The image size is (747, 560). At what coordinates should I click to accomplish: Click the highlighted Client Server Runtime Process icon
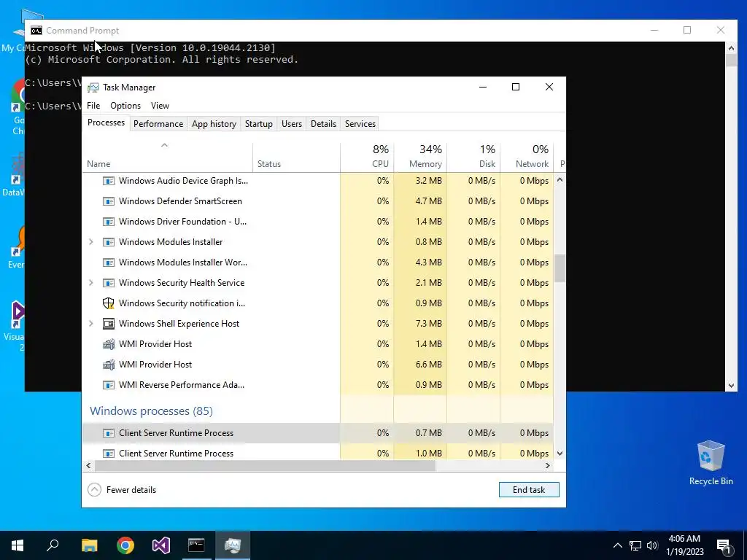tap(109, 433)
